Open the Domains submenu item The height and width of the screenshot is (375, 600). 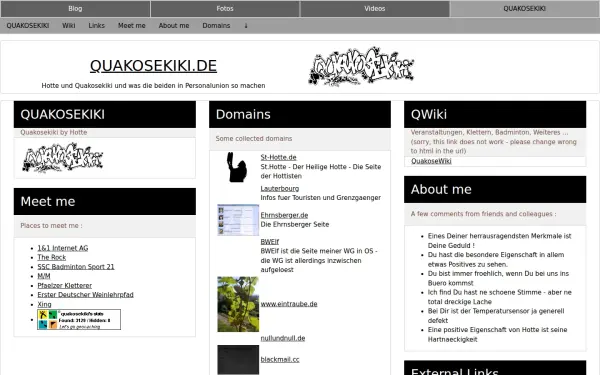click(x=216, y=26)
